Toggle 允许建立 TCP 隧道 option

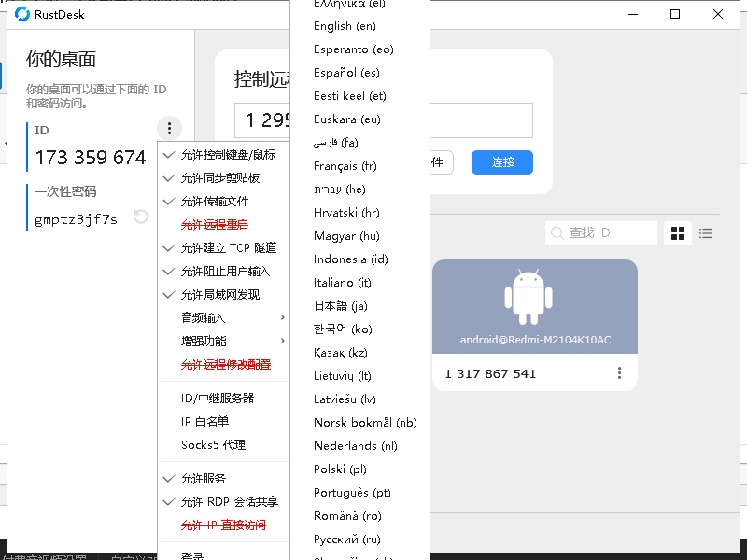(x=224, y=248)
